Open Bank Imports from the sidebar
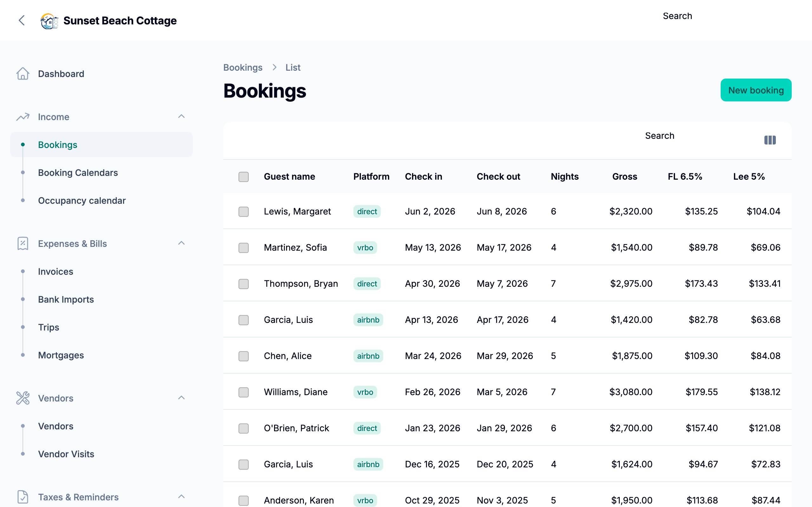Screen dimensions: 812x507 click(x=66, y=299)
